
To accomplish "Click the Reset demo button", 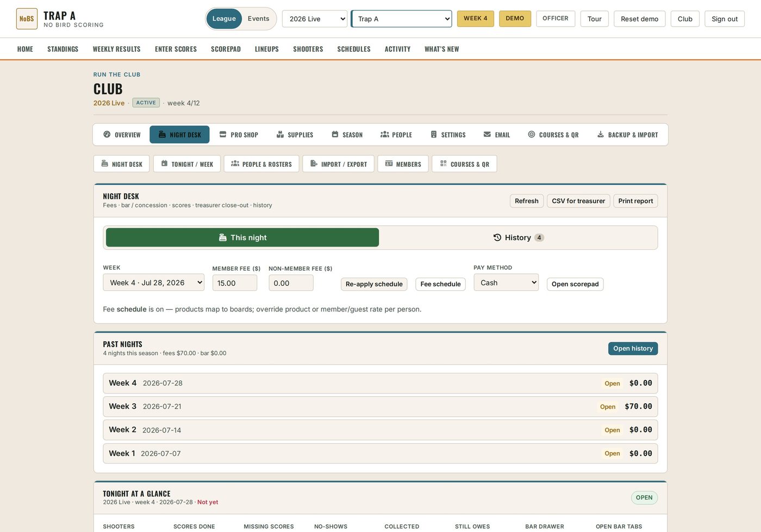I will (639, 18).
